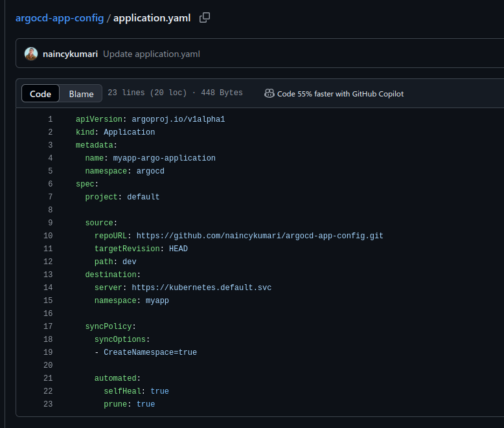Select line number 1 in gutter
The image size is (504, 428).
tap(50, 119)
